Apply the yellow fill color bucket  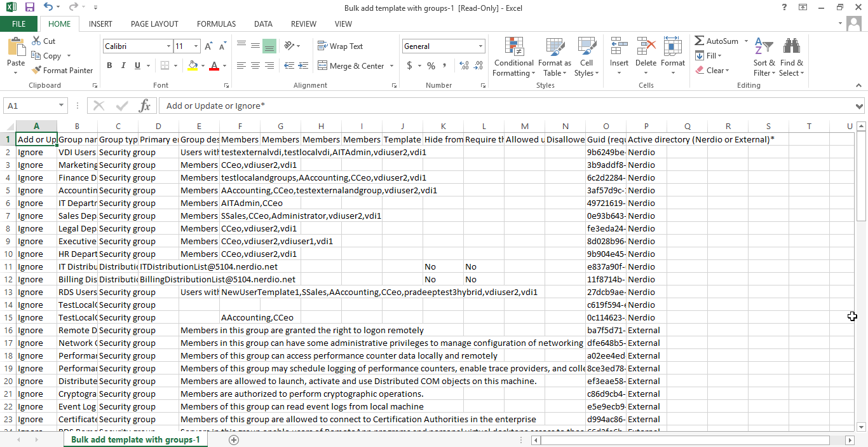tap(193, 65)
